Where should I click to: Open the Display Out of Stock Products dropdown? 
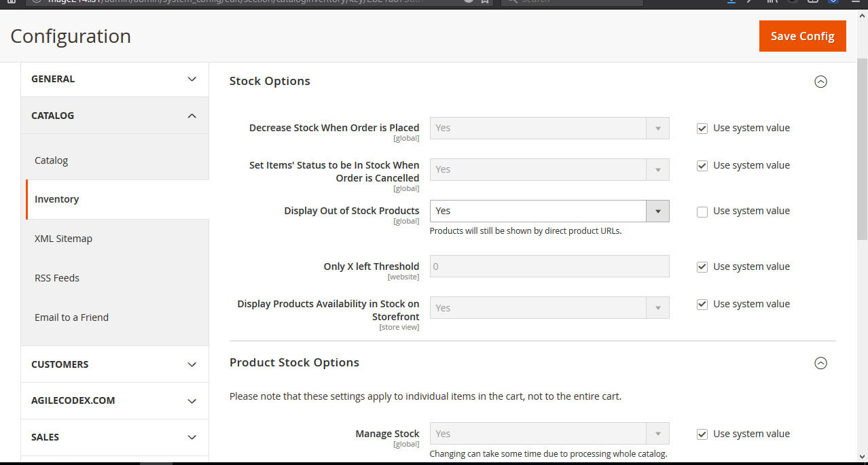(x=549, y=211)
